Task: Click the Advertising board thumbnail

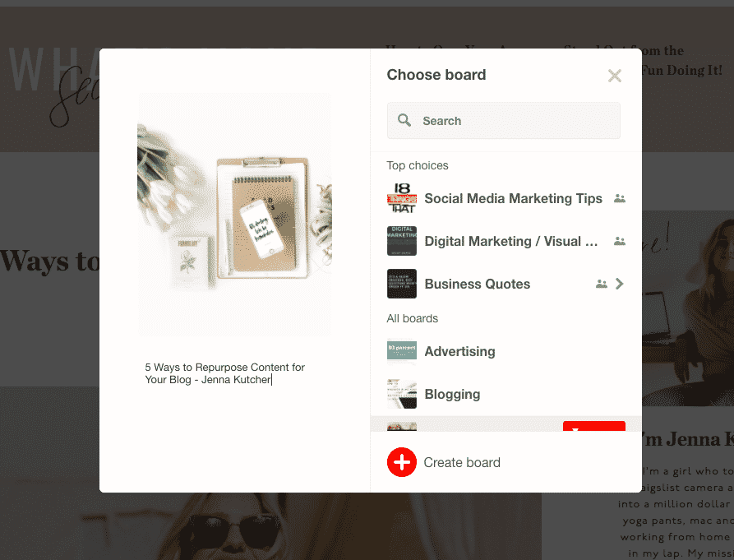Action: (402, 351)
